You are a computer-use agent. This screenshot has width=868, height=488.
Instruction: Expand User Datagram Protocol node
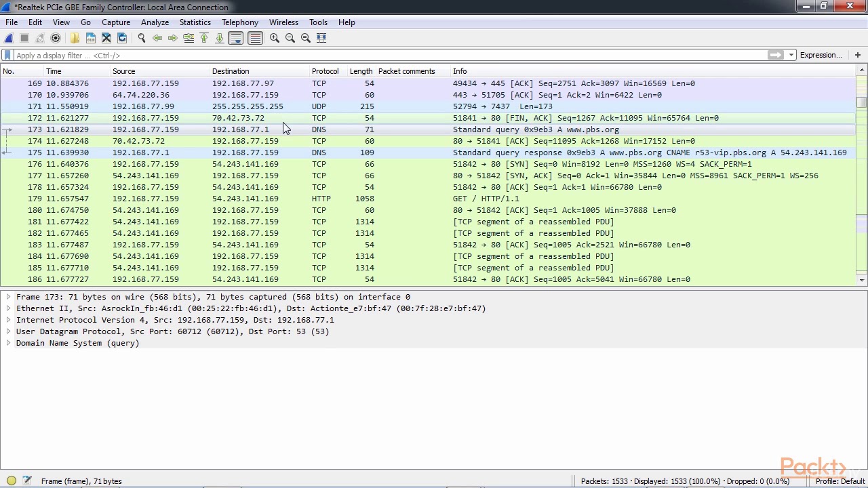point(8,331)
